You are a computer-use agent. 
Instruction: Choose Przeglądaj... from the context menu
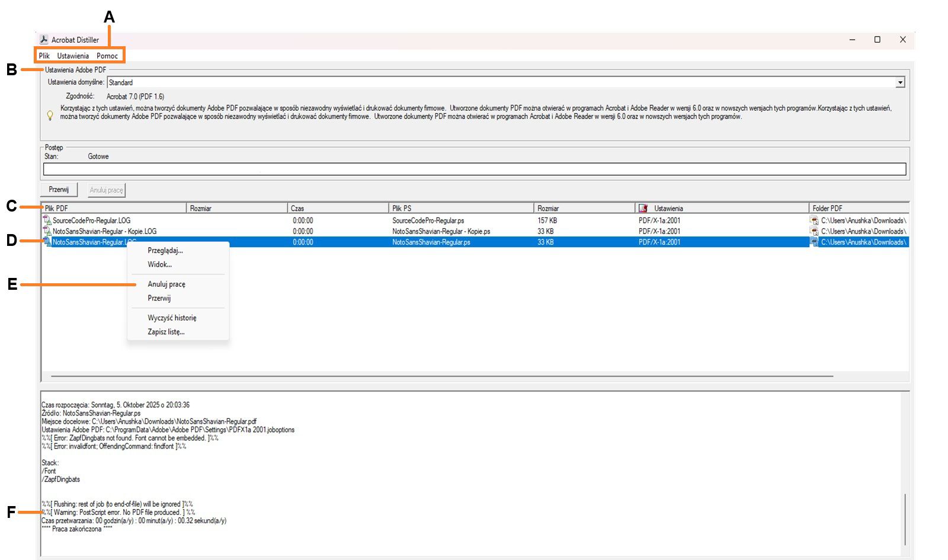178,251
